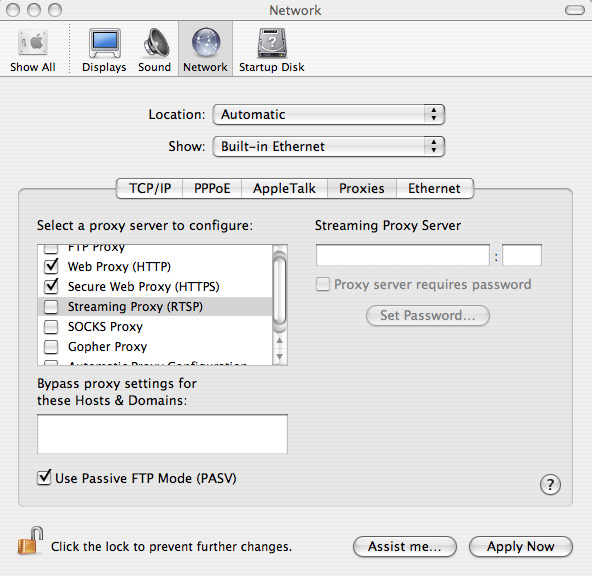Switch to the AppleTalk tab
592x576 pixels.
(x=284, y=188)
